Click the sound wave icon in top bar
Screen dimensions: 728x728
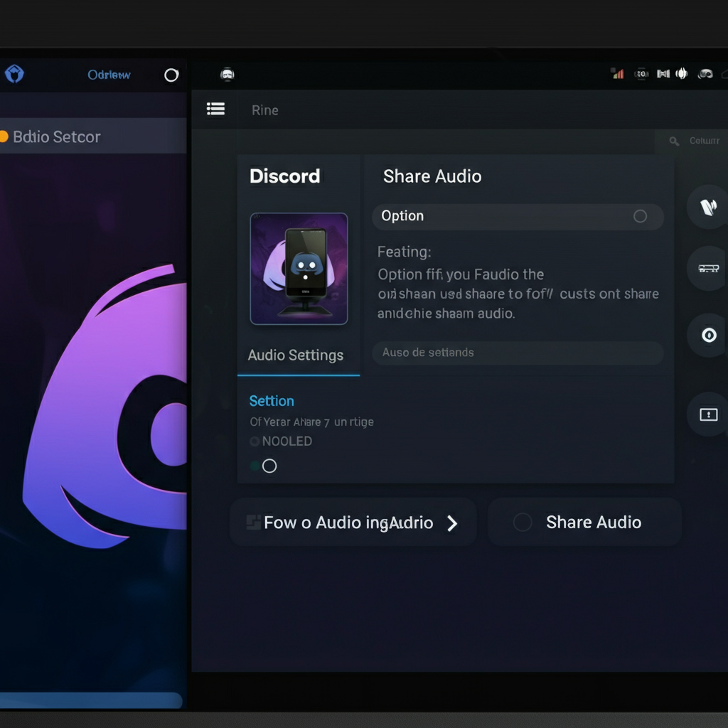pos(682,73)
